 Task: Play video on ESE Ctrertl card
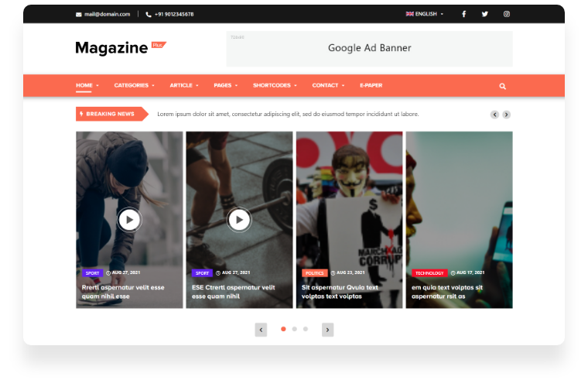tap(239, 220)
